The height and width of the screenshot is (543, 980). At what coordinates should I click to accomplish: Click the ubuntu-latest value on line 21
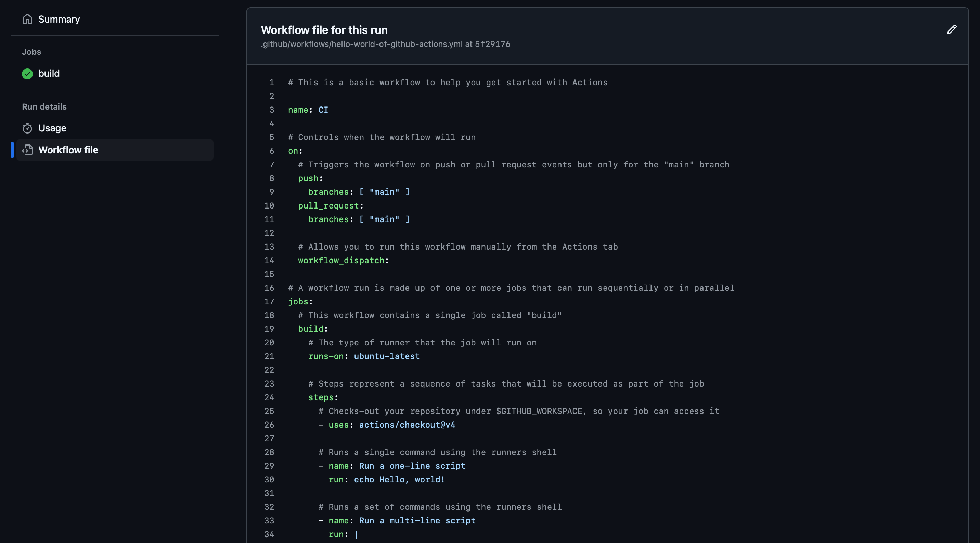(x=387, y=356)
